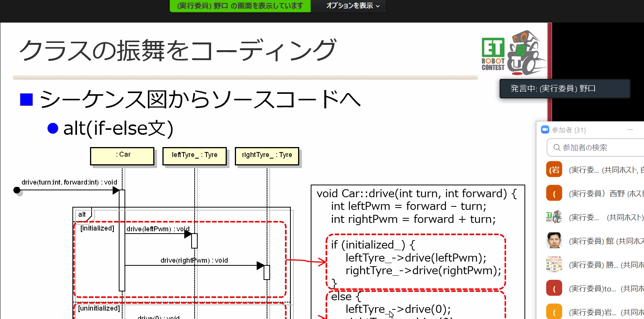Screen dimensions: 644x319
Task: Click the rightTyre_ : Tyre lifeline box
Action: (267, 156)
